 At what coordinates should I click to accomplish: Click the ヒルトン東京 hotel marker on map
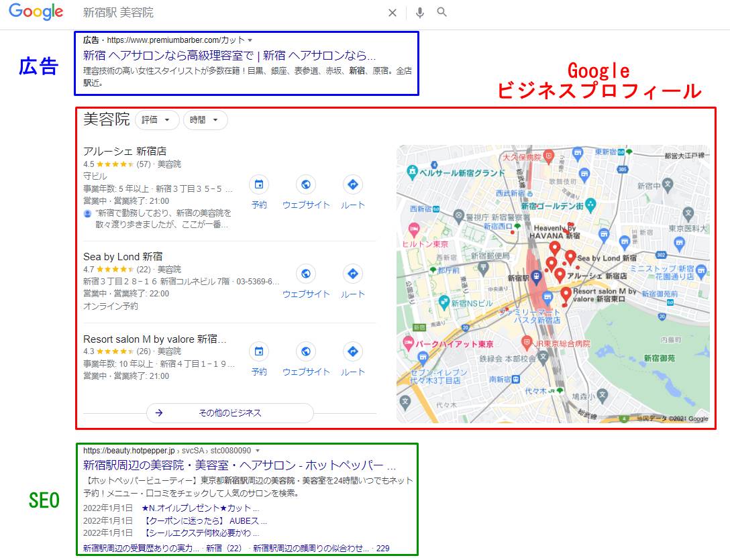click(x=413, y=229)
